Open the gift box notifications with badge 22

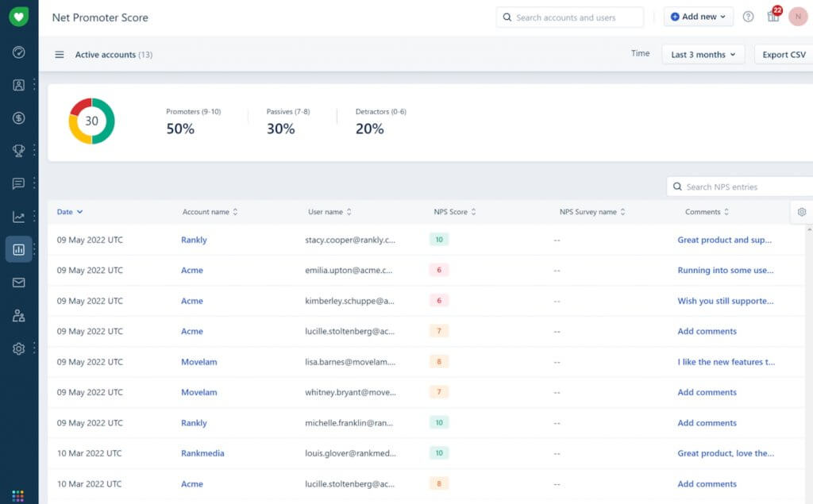click(773, 16)
